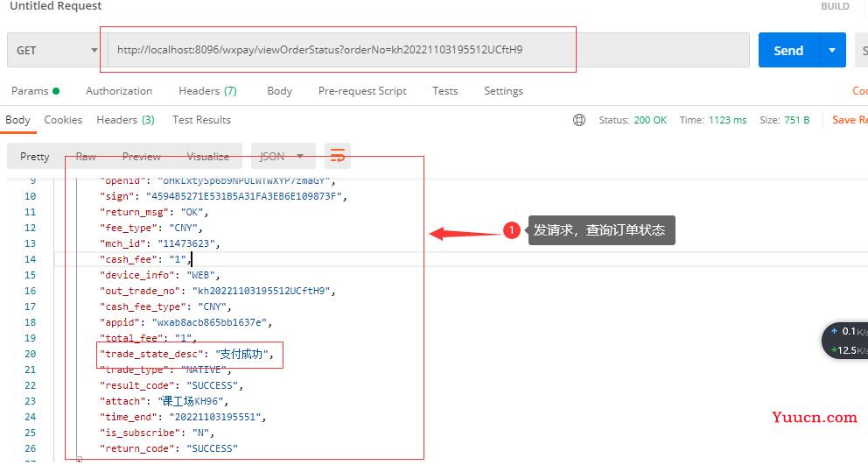Click the "fee_type": "CNY" line
Image resolution: width=868 pixels, height=465 pixels.
(x=151, y=228)
